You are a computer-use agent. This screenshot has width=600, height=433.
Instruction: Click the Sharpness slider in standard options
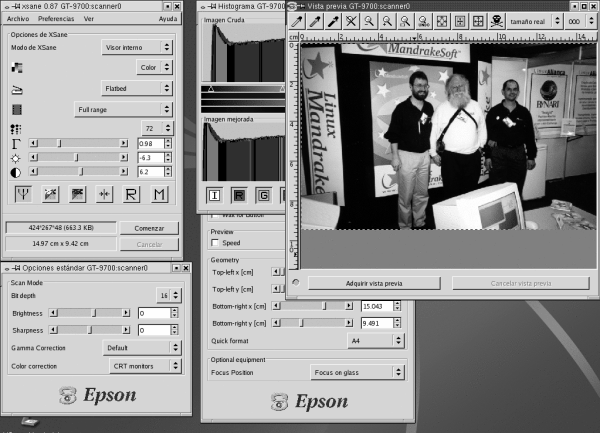(90, 330)
